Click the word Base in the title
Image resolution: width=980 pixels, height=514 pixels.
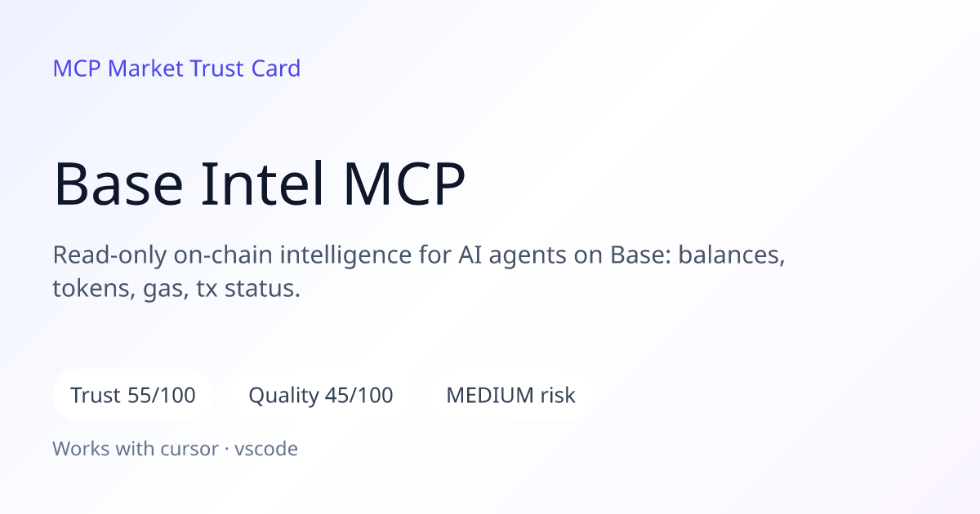coord(118,184)
